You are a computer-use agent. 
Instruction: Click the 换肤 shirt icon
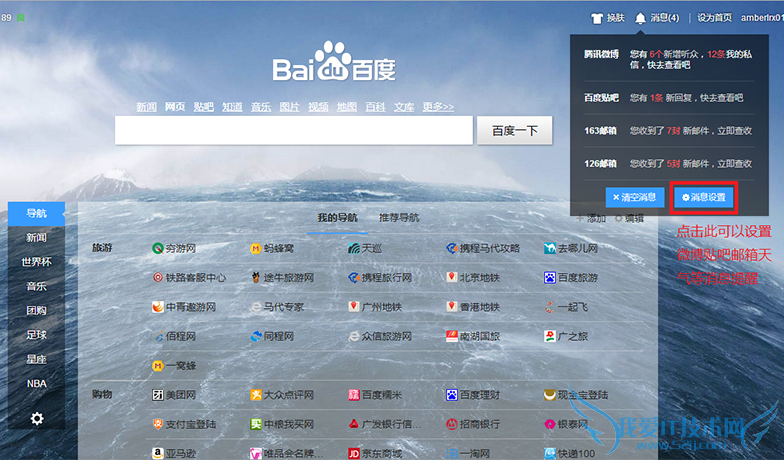[x=597, y=18]
